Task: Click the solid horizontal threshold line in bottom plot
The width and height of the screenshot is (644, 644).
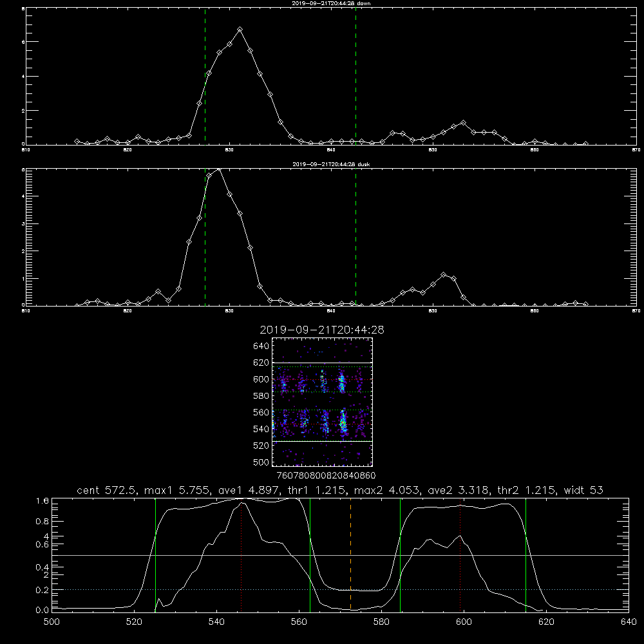Action: [x=340, y=555]
